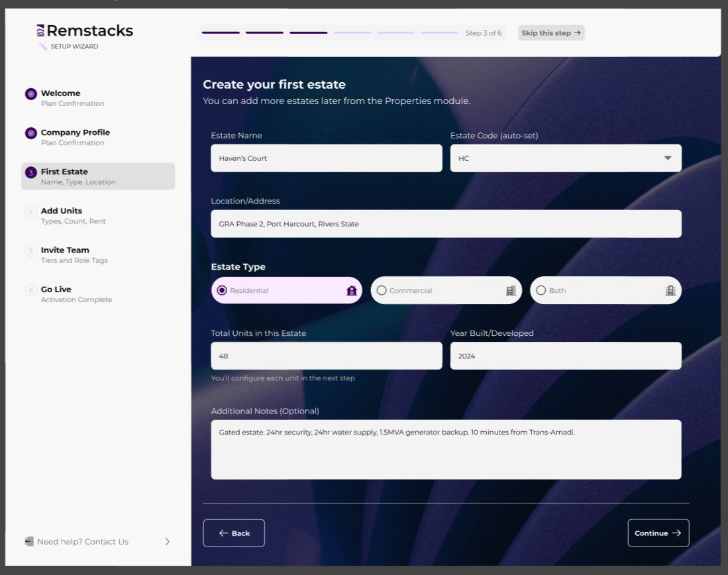Go to the Welcome step
This screenshot has height=575, width=728.
(98, 97)
